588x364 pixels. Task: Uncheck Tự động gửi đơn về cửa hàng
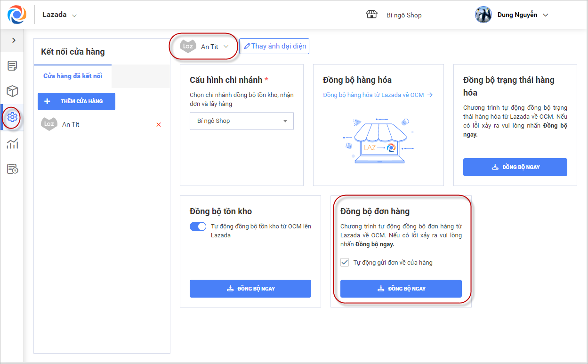(x=345, y=262)
